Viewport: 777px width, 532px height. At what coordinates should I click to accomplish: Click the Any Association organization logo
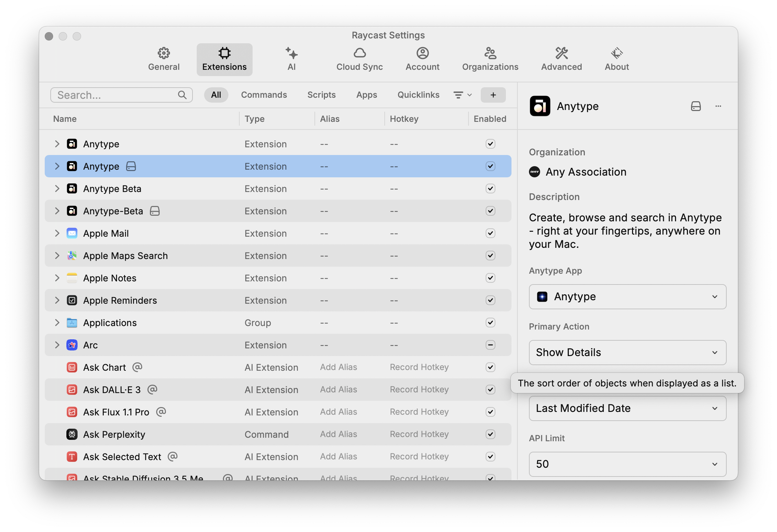pyautogui.click(x=535, y=172)
